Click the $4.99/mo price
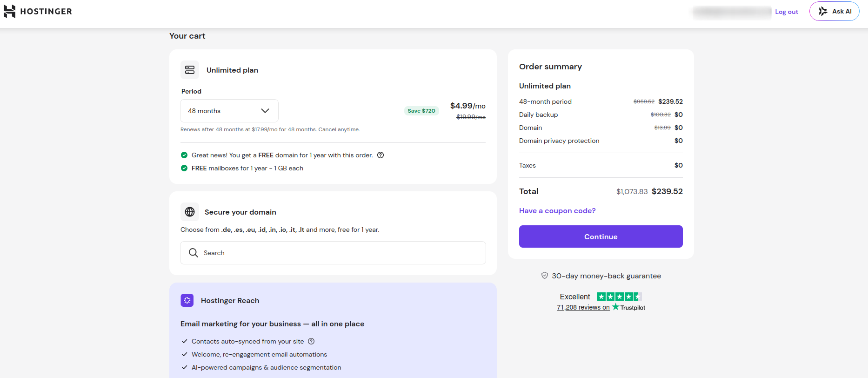The image size is (868, 378). tap(468, 106)
